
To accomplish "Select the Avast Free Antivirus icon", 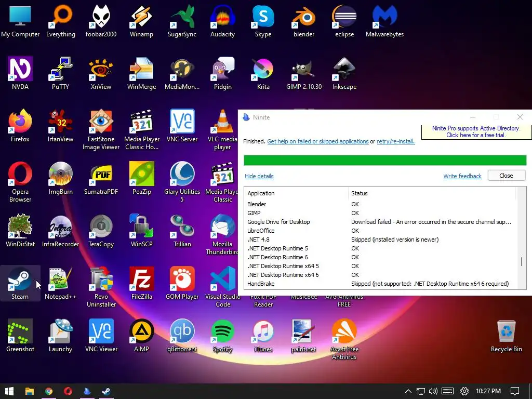I will 344,339.
